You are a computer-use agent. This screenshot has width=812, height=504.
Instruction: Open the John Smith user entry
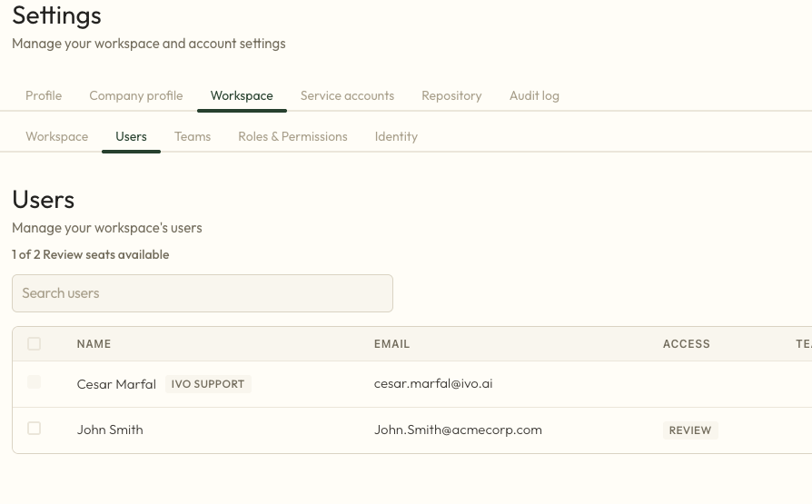110,430
